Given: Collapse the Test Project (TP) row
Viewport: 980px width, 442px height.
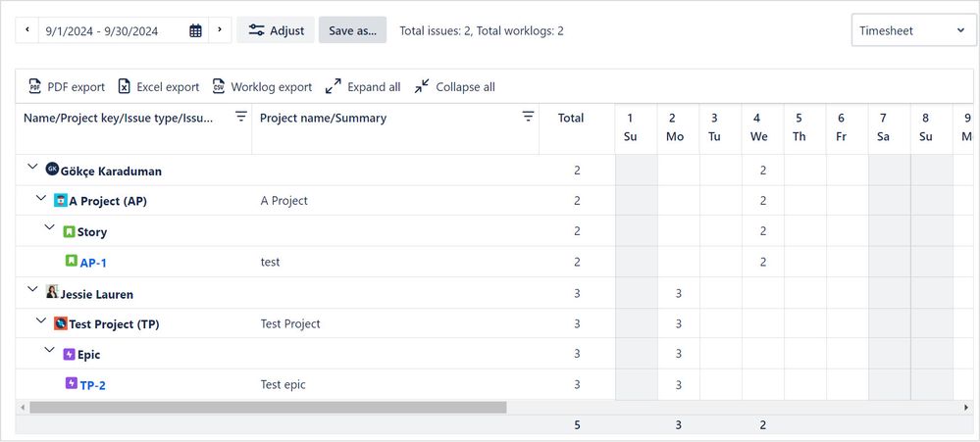Looking at the screenshot, I should 41,320.
